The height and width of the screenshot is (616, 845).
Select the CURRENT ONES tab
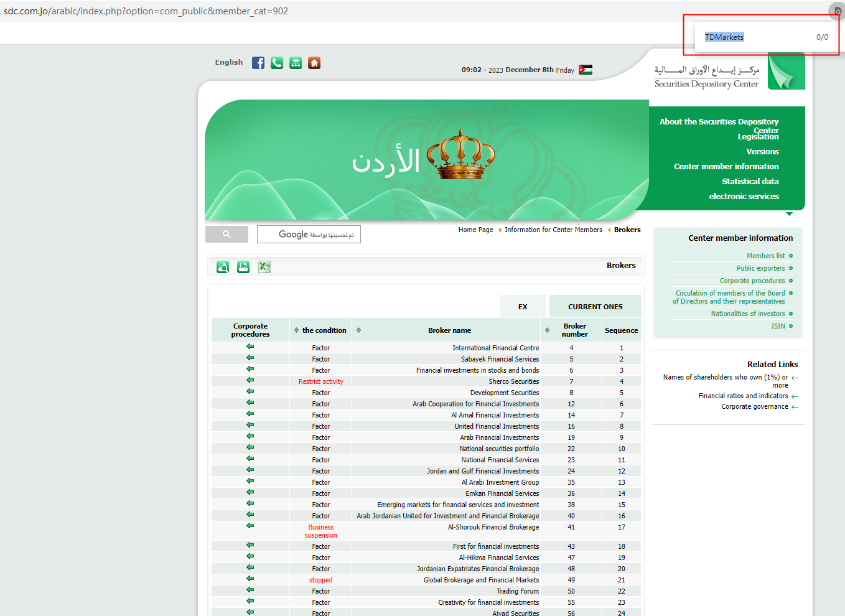click(595, 307)
